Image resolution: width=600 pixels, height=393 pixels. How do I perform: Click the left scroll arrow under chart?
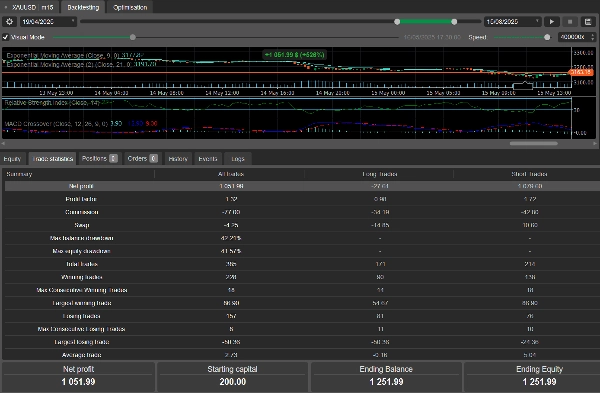pyautogui.click(x=3, y=144)
